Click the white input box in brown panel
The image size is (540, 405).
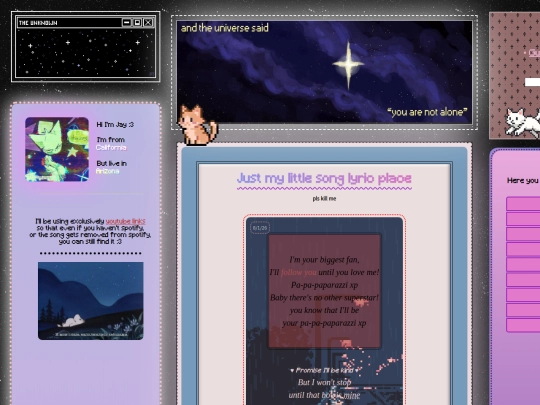532,82
